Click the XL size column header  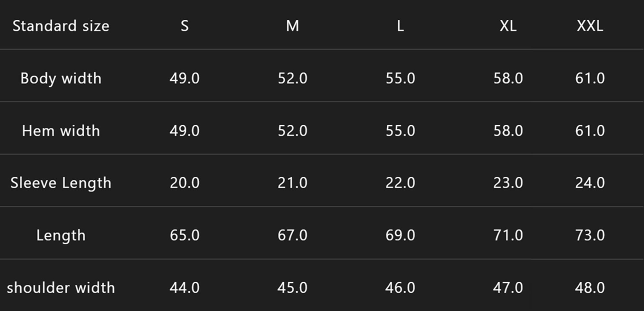(508, 26)
